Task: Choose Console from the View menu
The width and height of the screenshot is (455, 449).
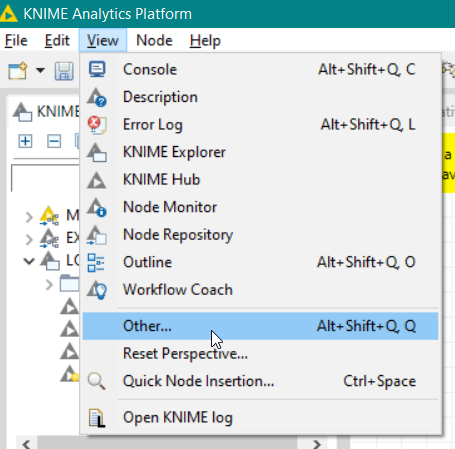Action: (260, 69)
